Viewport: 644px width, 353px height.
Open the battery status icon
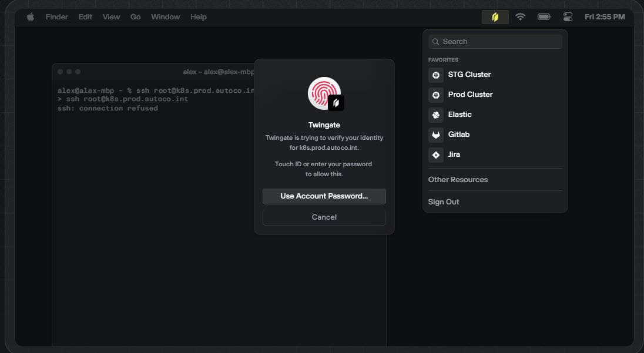click(x=544, y=17)
